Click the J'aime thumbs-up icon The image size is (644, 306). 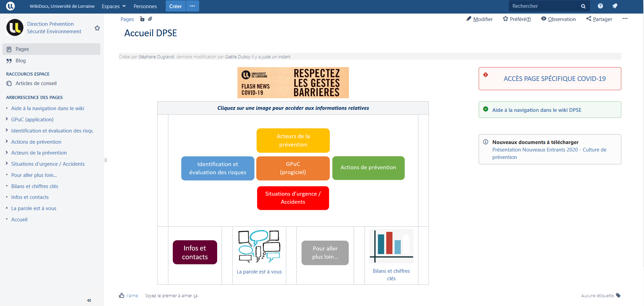[122, 295]
